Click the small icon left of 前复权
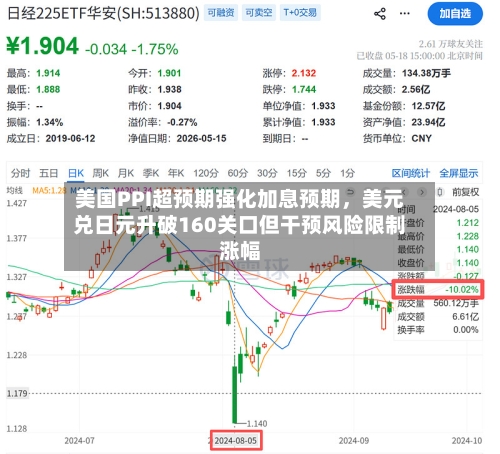The image size is (500, 454). click(x=440, y=192)
